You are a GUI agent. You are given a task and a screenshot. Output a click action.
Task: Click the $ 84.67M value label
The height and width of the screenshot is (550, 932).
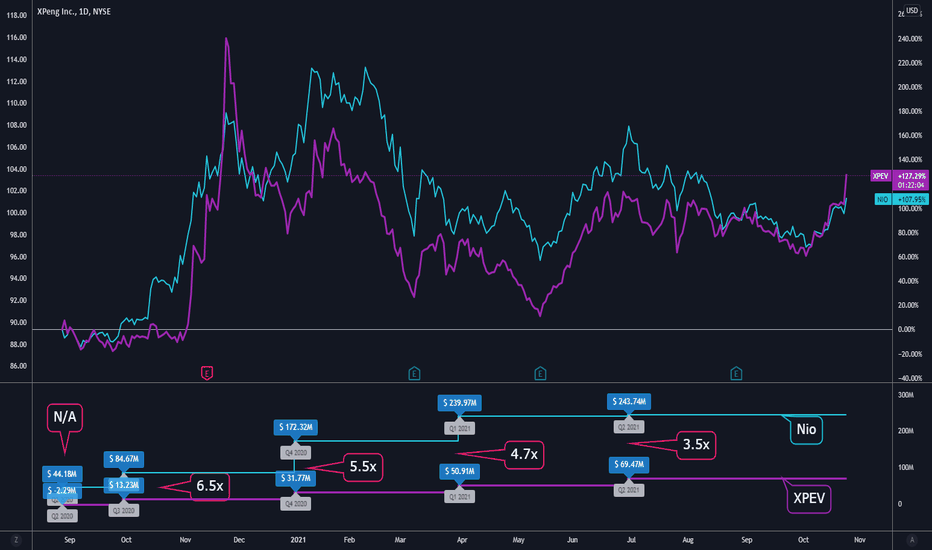click(x=124, y=459)
